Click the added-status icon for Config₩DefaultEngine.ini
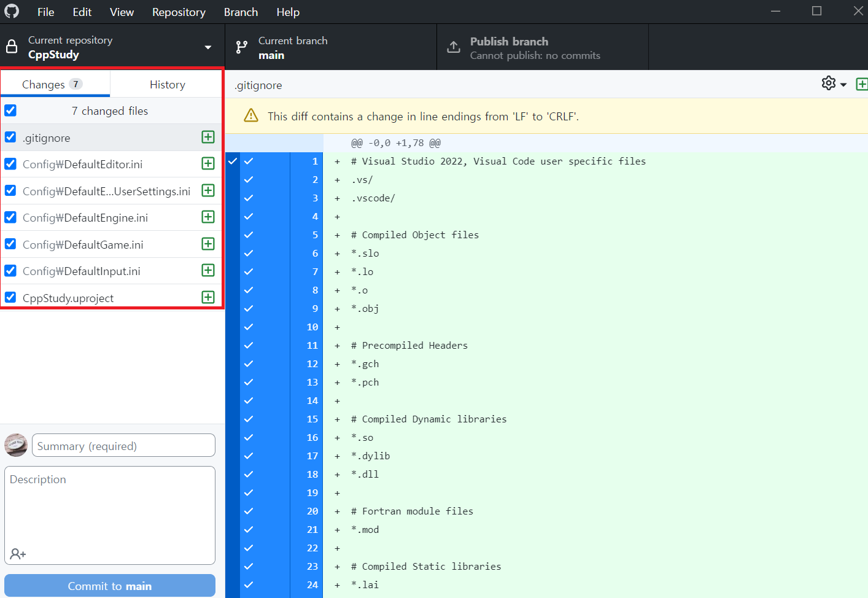The width and height of the screenshot is (868, 598). pos(208,217)
